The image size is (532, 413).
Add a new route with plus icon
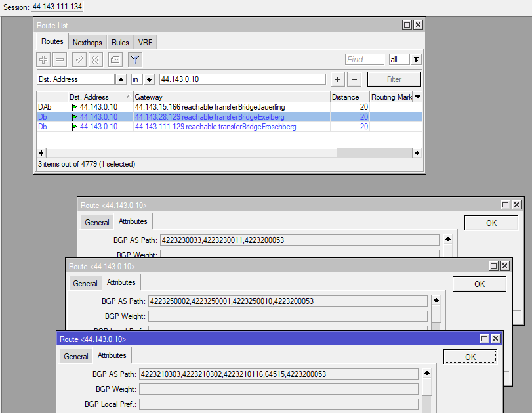(x=43, y=60)
